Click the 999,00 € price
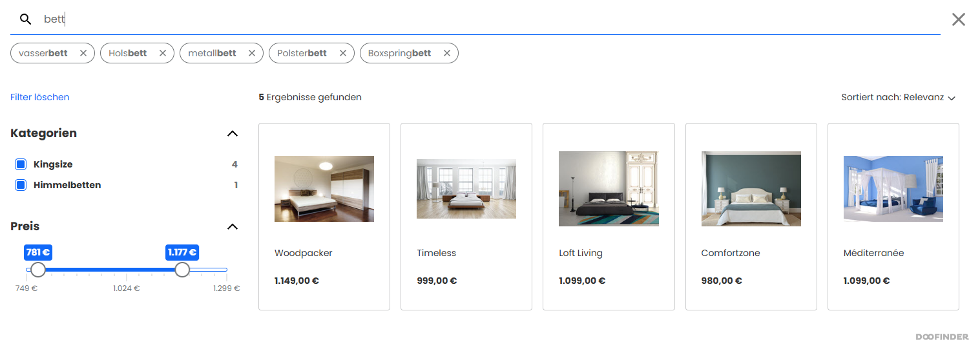Viewport: 980px width, 346px height. click(x=437, y=281)
